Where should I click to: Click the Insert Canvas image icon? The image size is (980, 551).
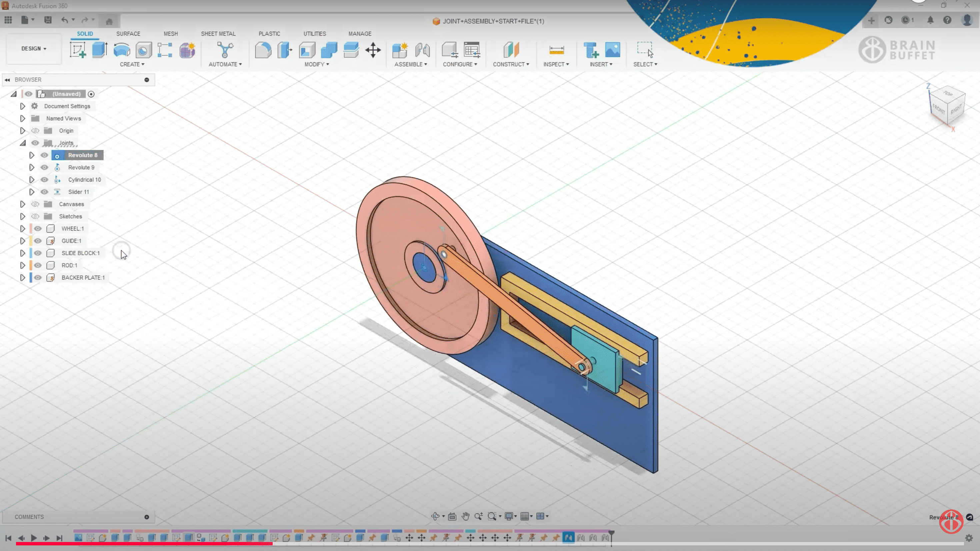[x=612, y=50]
